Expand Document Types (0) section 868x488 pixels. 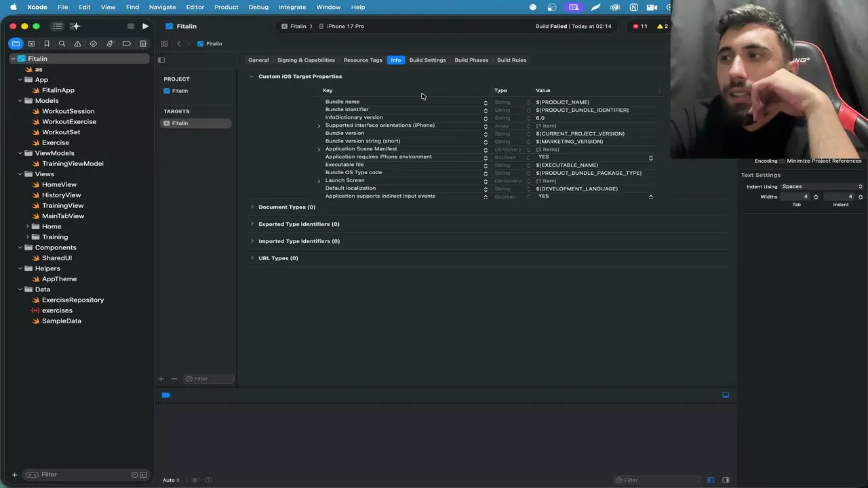(x=252, y=207)
